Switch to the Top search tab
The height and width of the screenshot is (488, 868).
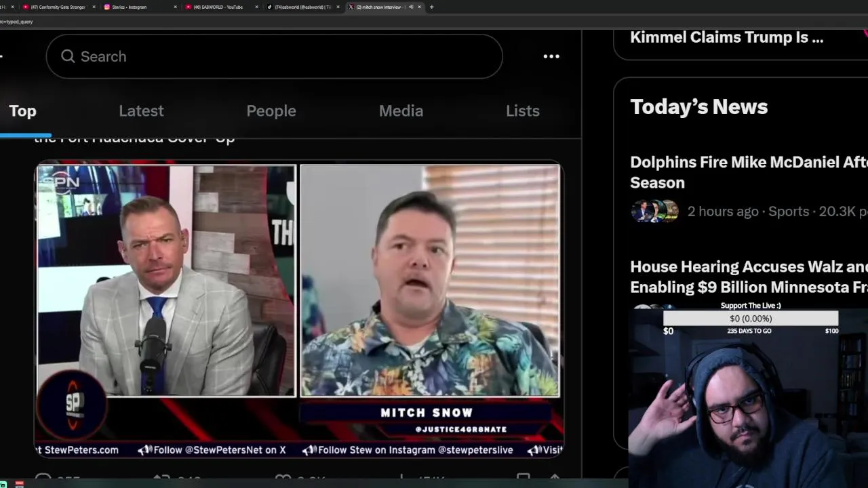22,110
